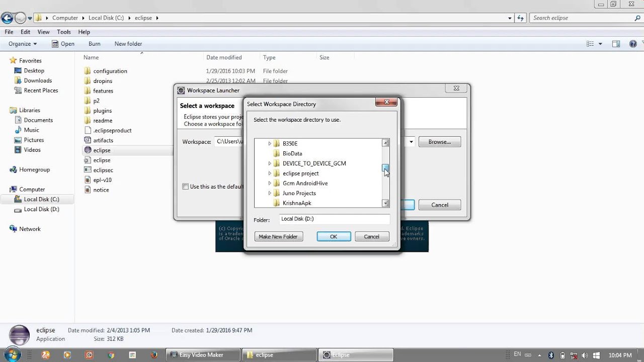Open the Help menu
Screen dimensions: 644x362
pyautogui.click(x=84, y=32)
